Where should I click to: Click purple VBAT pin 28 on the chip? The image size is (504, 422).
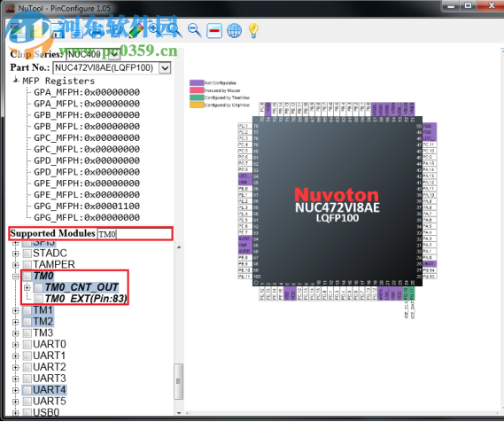(x=430, y=264)
